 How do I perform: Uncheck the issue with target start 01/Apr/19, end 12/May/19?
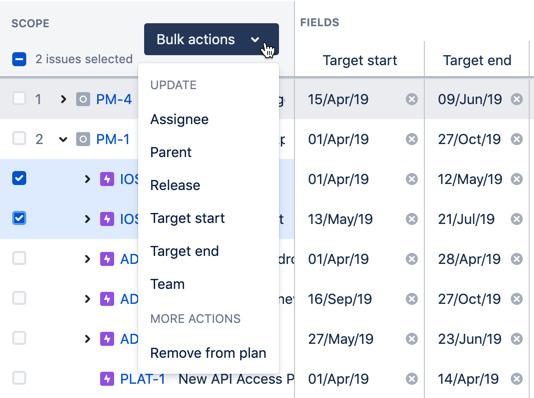coord(19,178)
